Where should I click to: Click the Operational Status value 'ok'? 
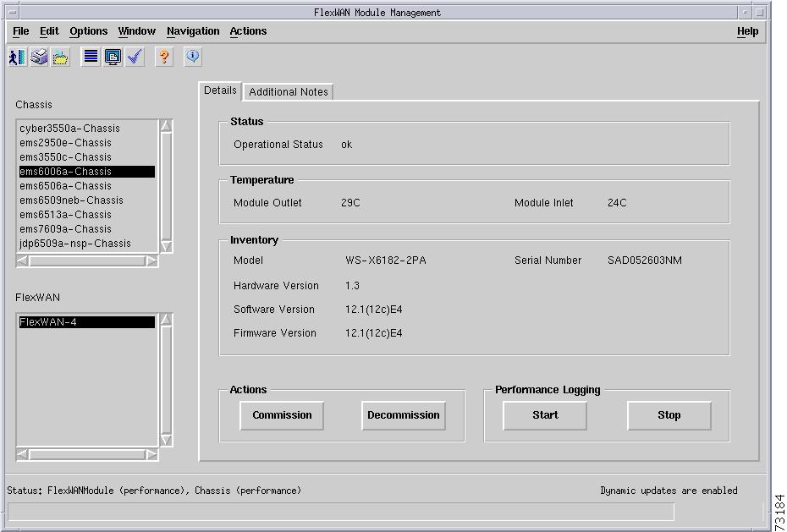(346, 145)
